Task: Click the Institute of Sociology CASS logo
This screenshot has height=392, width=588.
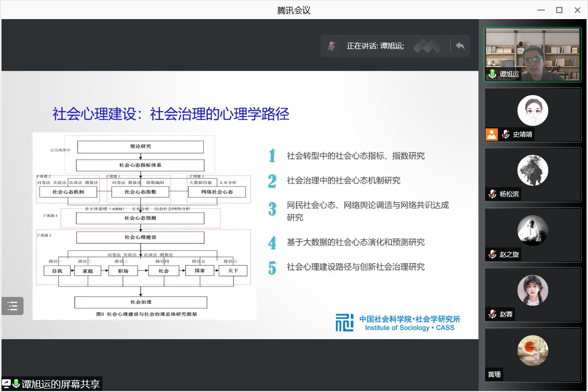Action: pos(398,322)
